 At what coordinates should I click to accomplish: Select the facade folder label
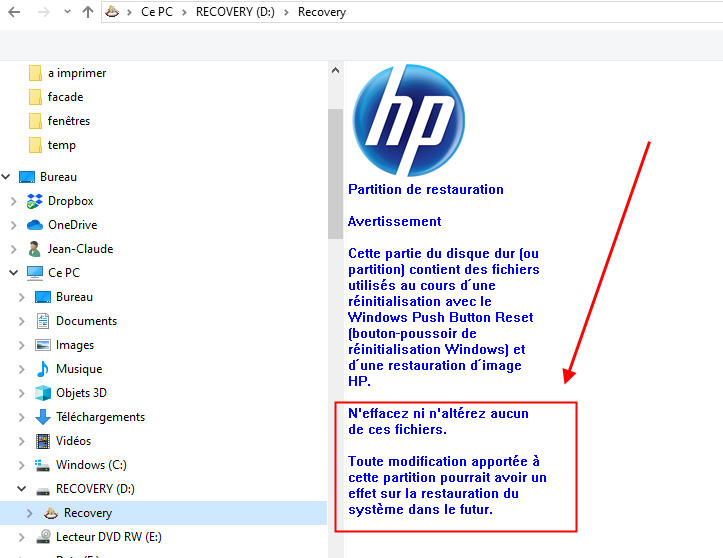click(x=65, y=97)
